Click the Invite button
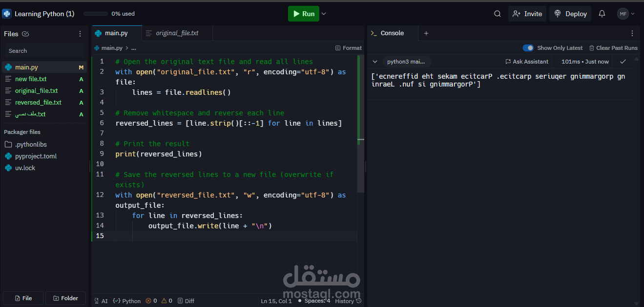The width and height of the screenshot is (644, 307). point(527,14)
